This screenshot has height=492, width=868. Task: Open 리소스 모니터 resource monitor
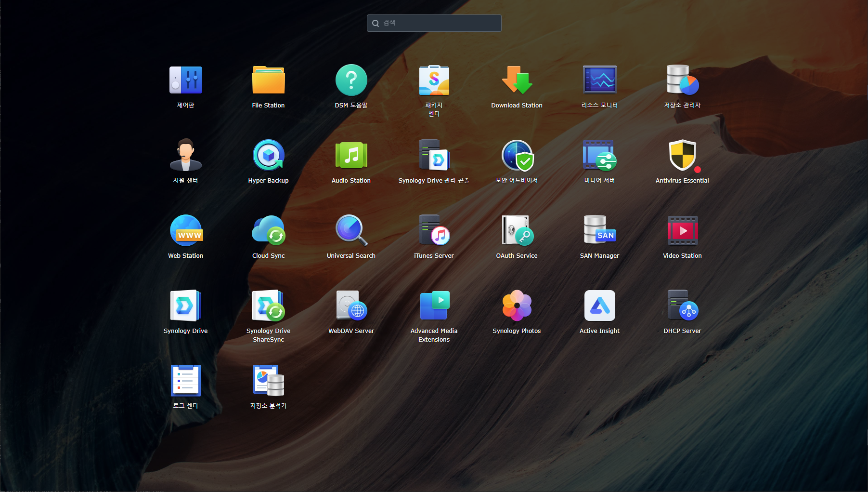(600, 80)
